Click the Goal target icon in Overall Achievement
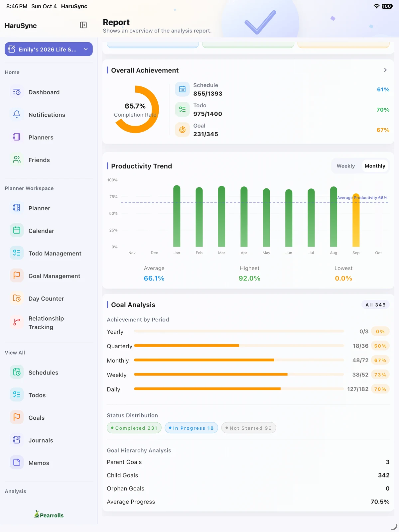This screenshot has height=532, width=399. tap(182, 130)
